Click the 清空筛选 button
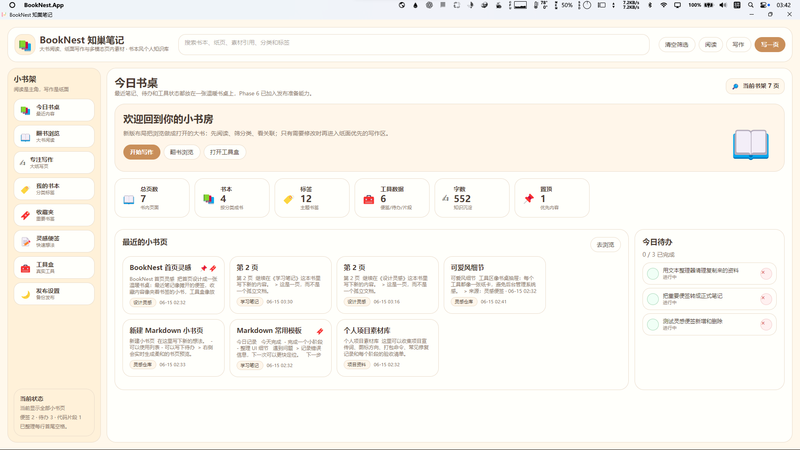 click(677, 45)
